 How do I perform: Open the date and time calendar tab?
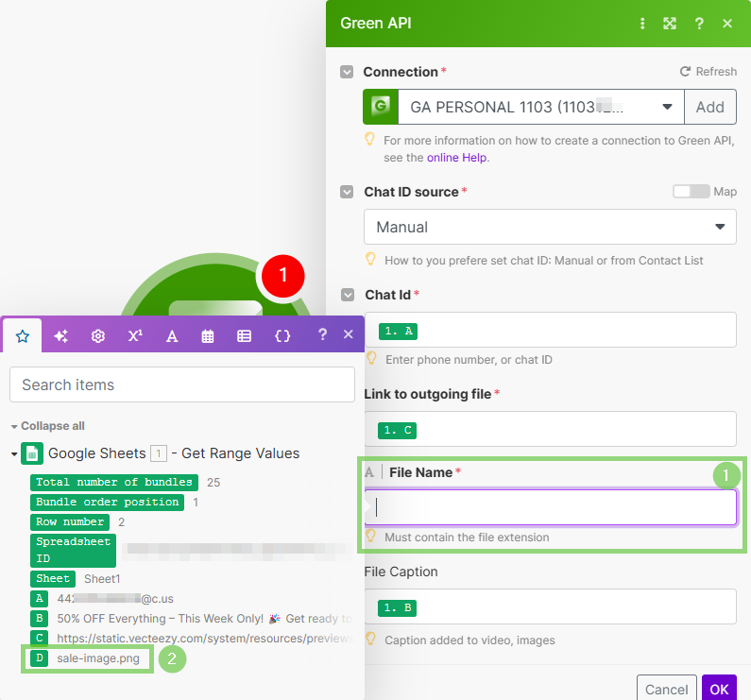[x=208, y=335]
